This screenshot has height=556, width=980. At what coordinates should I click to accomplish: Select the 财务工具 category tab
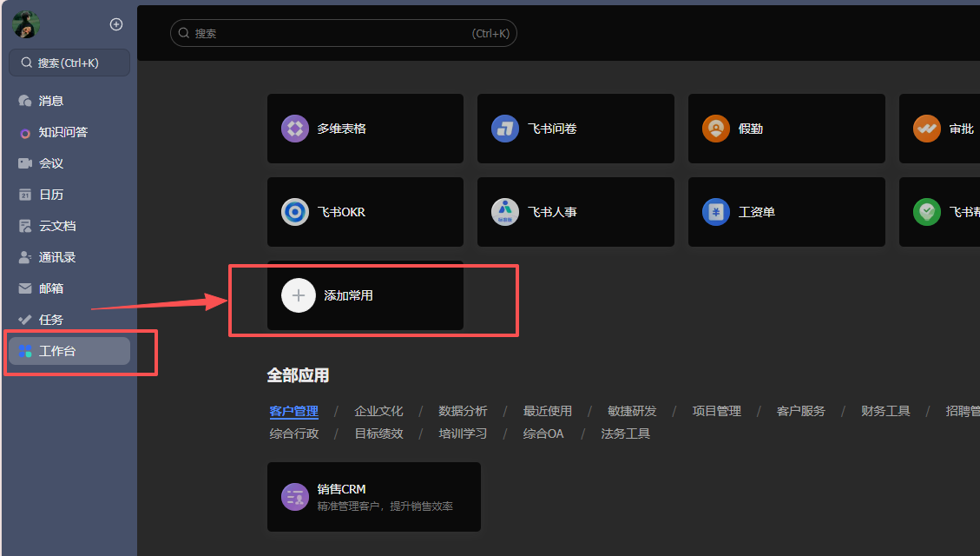pos(885,411)
